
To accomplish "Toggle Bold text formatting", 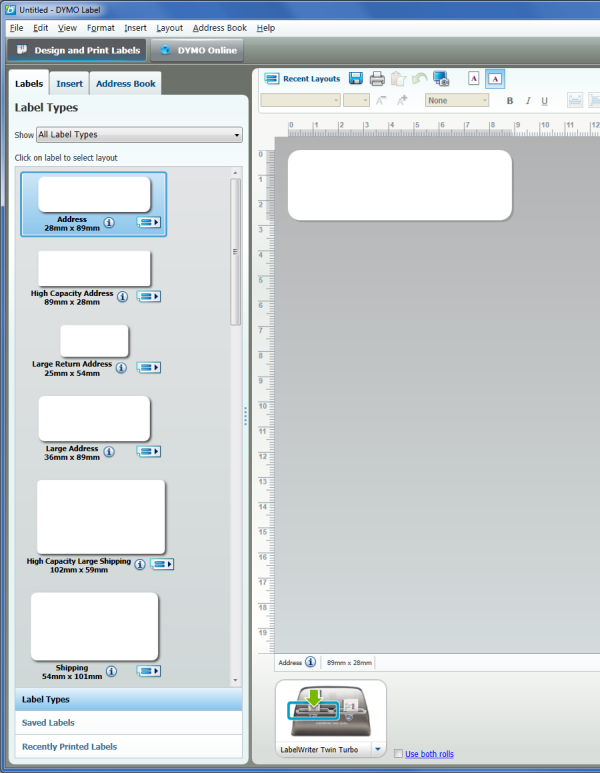I will pos(510,101).
